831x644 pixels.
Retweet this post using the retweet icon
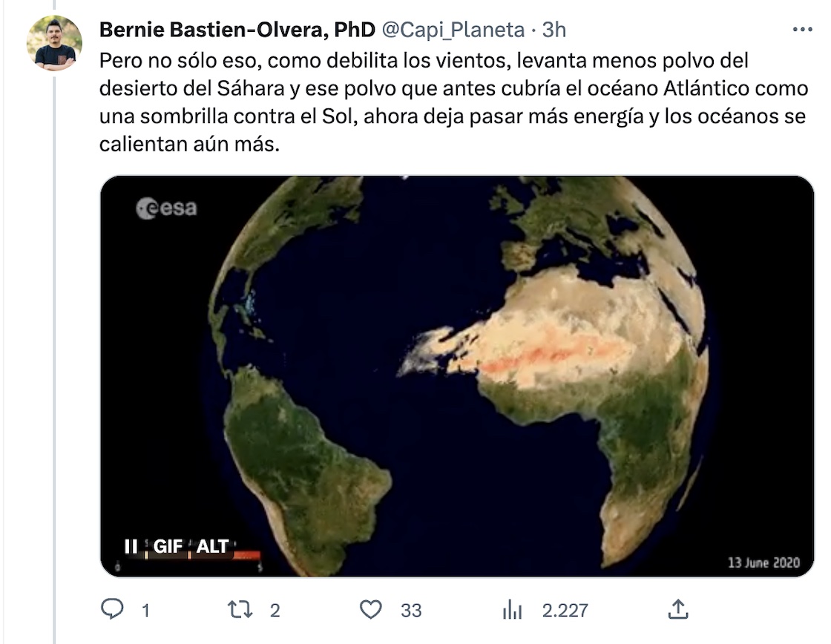[241, 610]
